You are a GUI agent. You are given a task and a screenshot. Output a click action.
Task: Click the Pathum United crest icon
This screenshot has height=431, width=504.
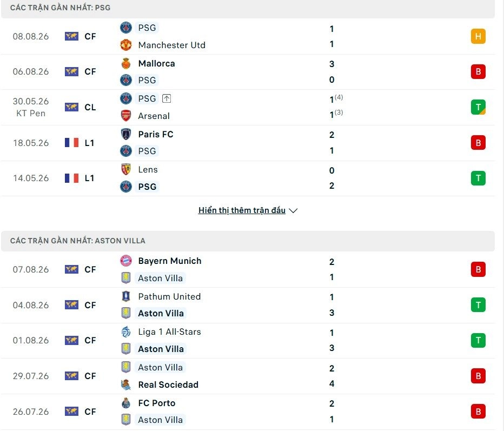click(x=125, y=296)
